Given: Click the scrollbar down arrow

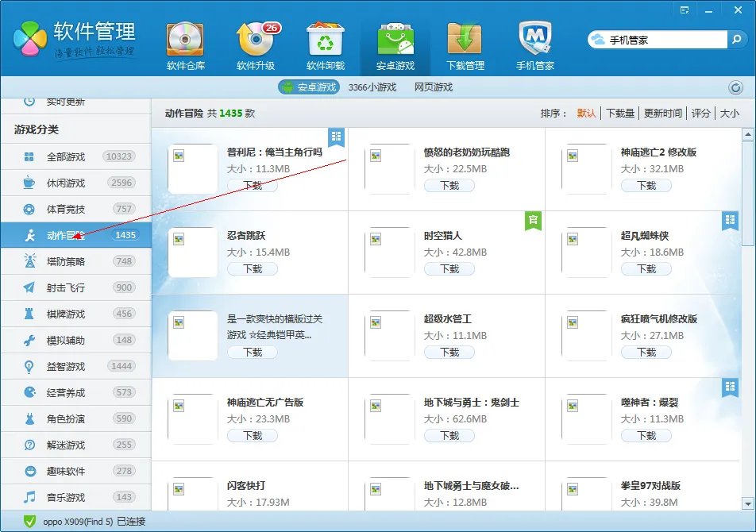Looking at the screenshot, I should point(748,504).
